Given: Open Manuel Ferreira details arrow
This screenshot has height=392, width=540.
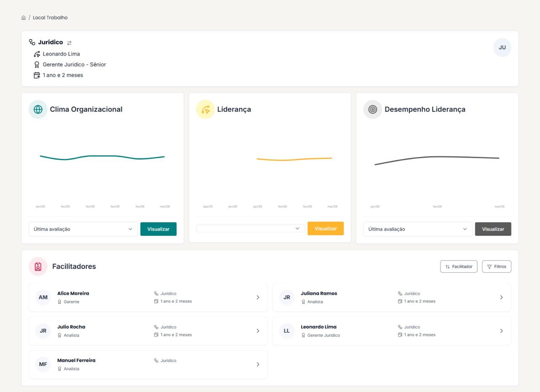Looking at the screenshot, I should (258, 365).
